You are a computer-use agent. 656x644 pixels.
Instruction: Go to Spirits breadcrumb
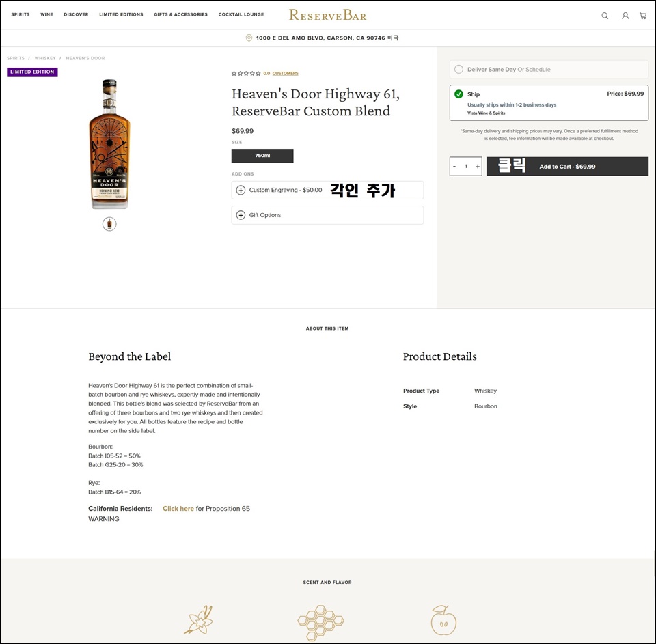16,59
